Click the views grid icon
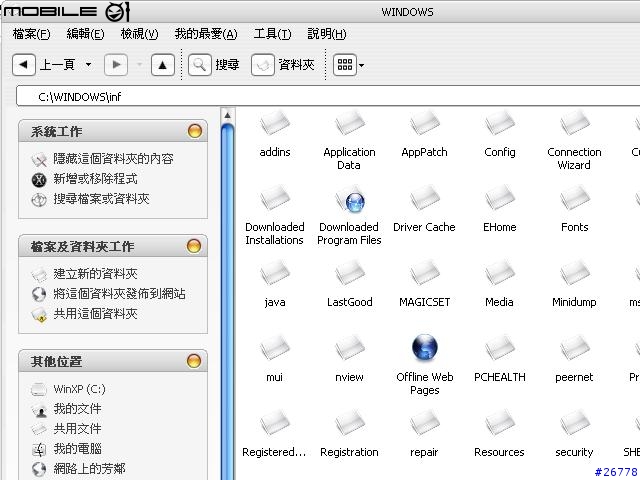640x480 pixels. coord(344,64)
